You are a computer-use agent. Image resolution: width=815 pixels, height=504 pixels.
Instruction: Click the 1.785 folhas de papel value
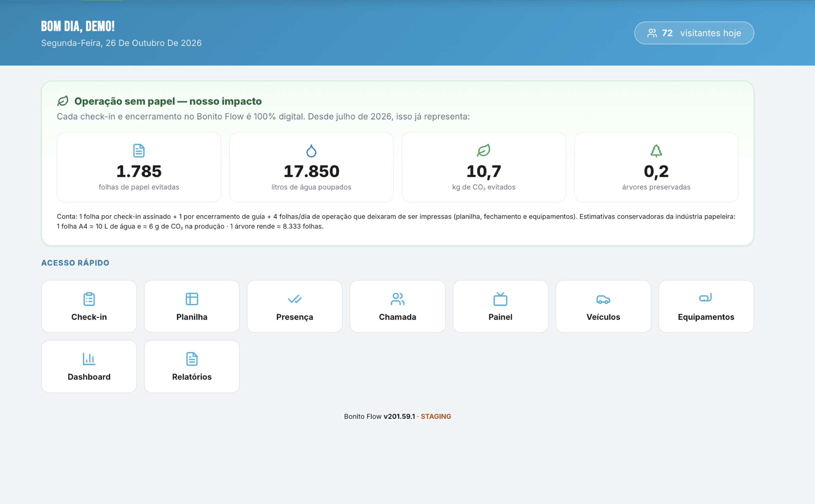[139, 171]
